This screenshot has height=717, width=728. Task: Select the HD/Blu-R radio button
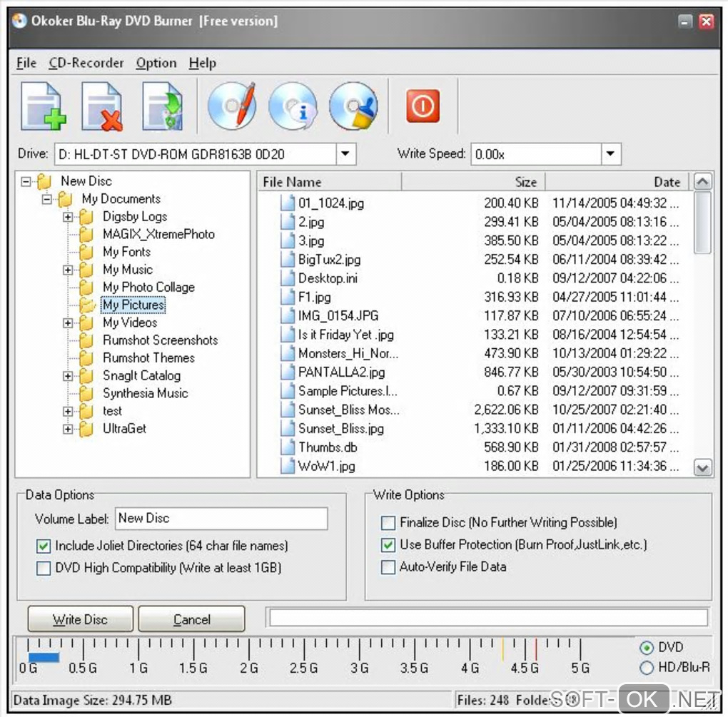pos(647,668)
